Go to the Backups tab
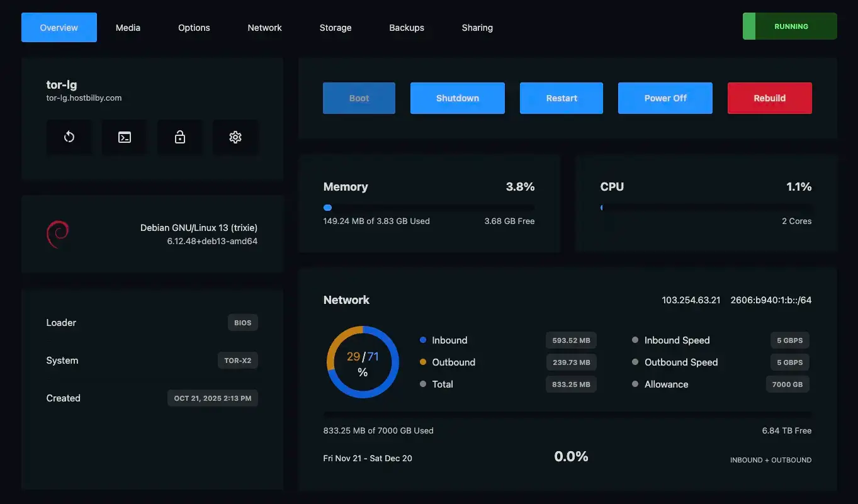The height and width of the screenshot is (504, 858). click(407, 28)
